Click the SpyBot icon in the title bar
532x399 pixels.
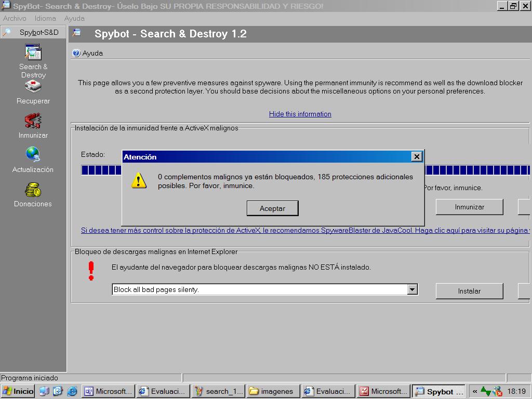[x=6, y=5]
